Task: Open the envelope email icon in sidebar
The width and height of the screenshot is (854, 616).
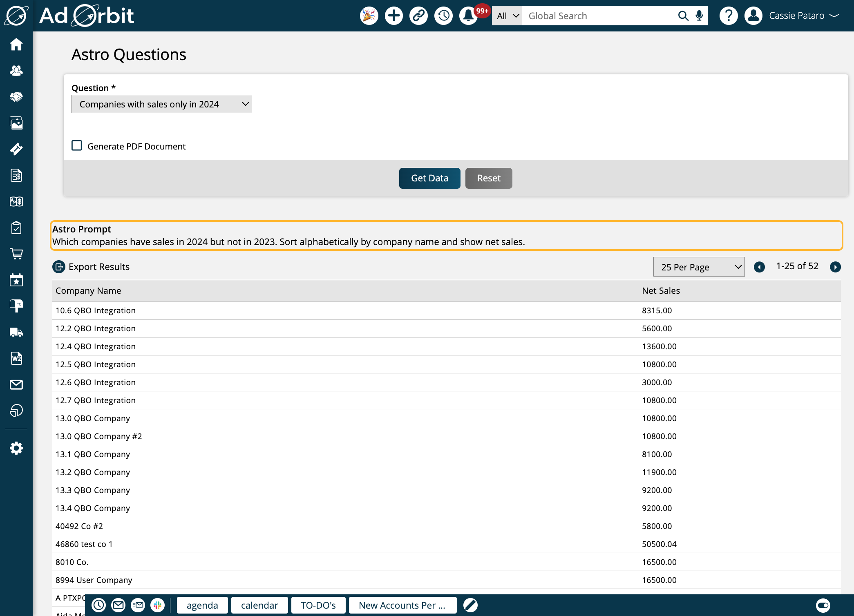Action: [x=16, y=384]
